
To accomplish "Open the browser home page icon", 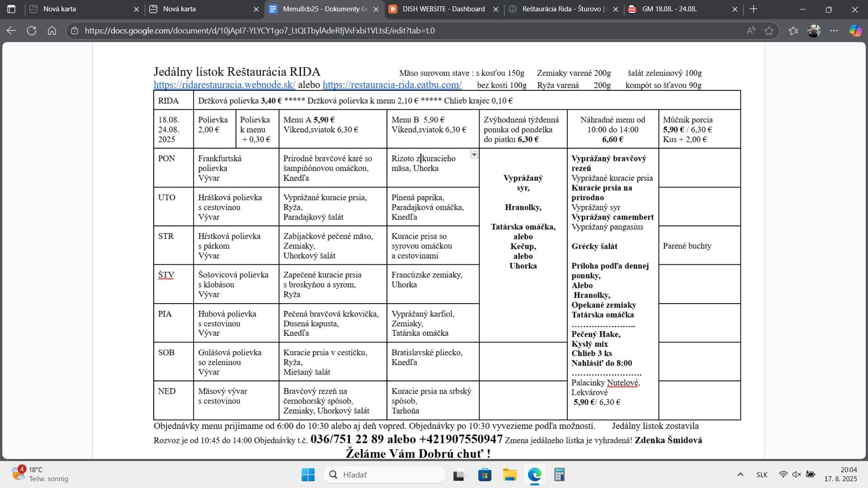I will point(52,31).
